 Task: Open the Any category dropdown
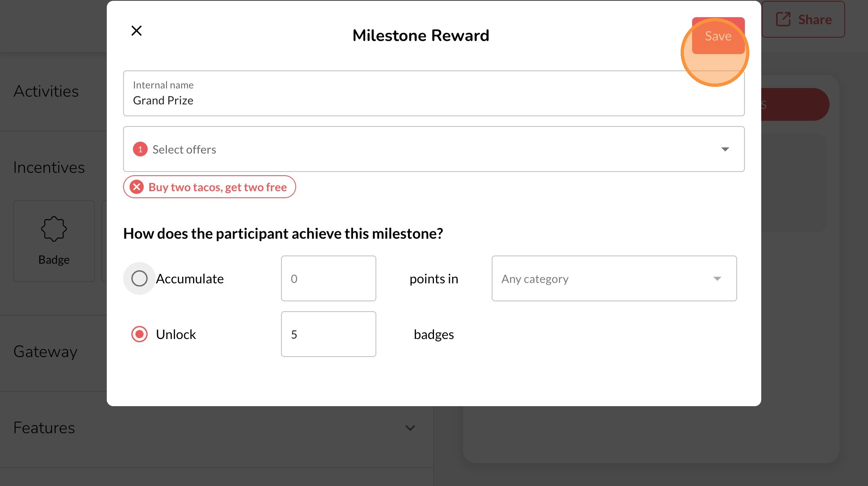point(614,279)
